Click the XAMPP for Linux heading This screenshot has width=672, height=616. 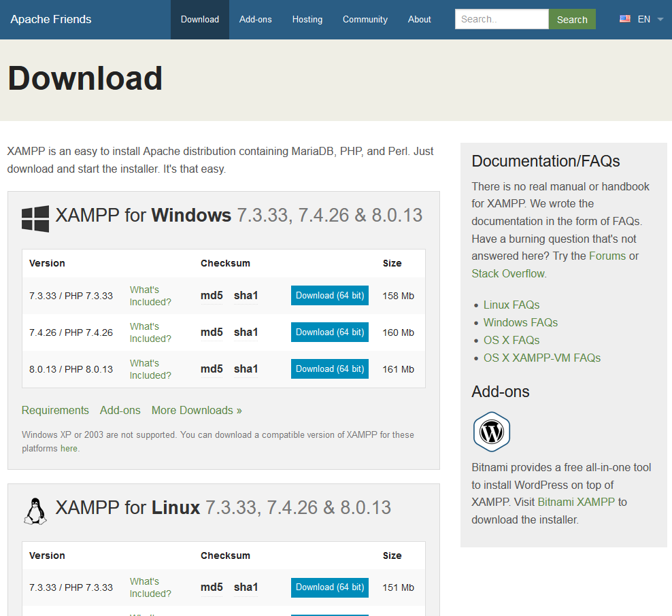(x=223, y=508)
